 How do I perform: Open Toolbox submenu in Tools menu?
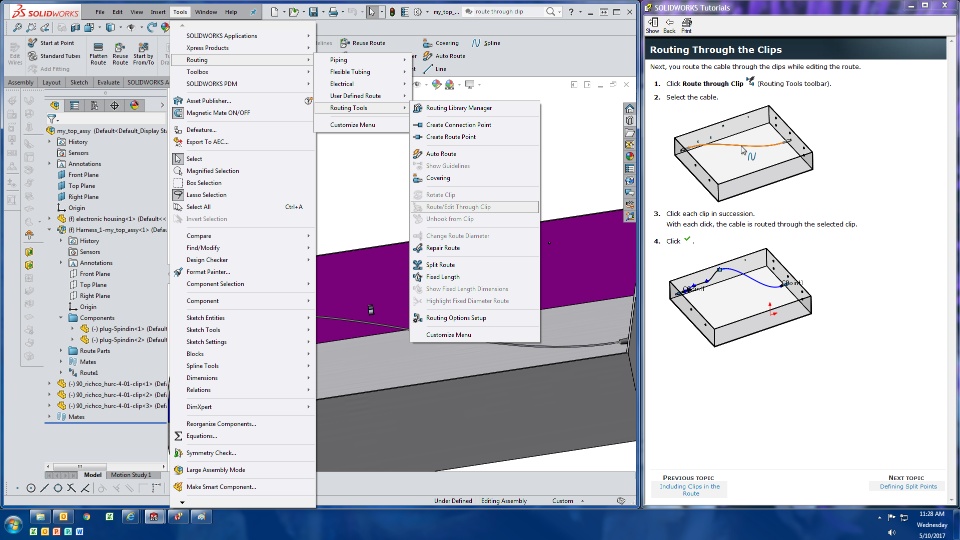tap(242, 72)
